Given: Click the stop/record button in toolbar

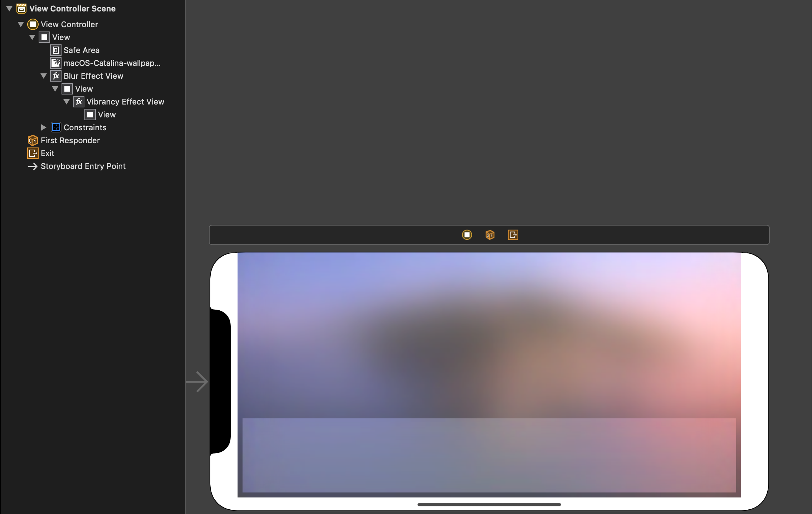Looking at the screenshot, I should click(x=467, y=234).
